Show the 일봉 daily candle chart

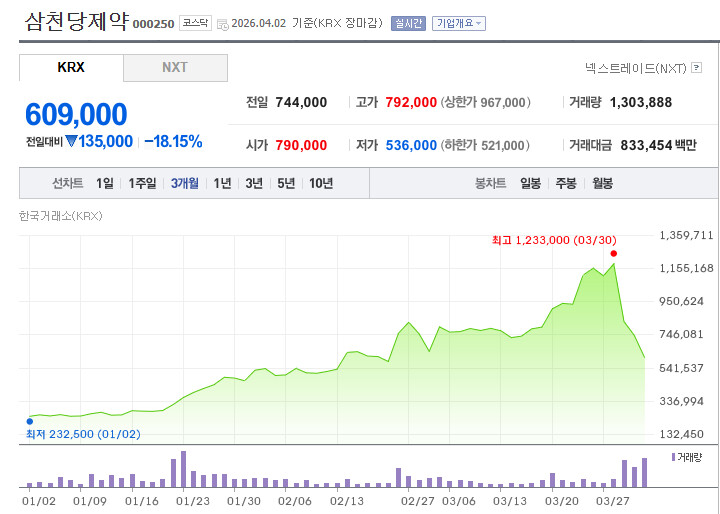click(530, 184)
